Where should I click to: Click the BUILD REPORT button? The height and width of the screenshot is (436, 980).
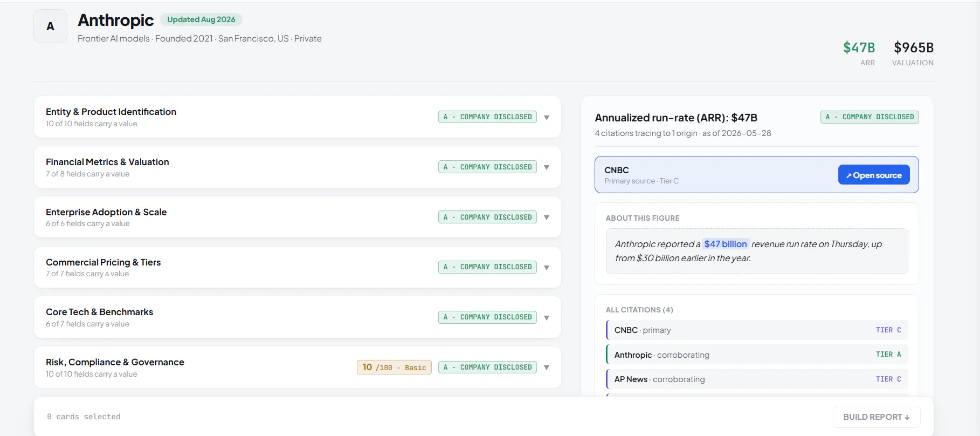pos(877,417)
